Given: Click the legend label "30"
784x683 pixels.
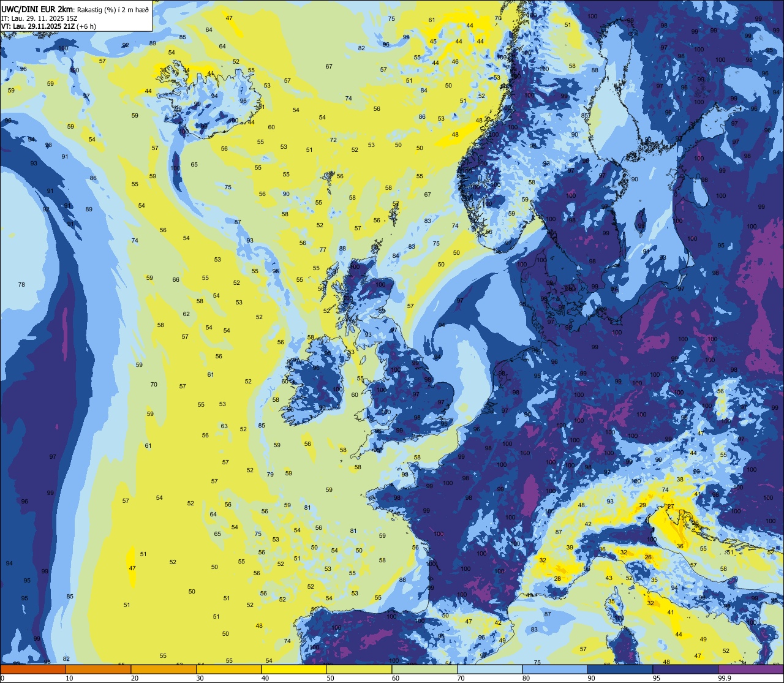Looking at the screenshot, I should [200, 678].
